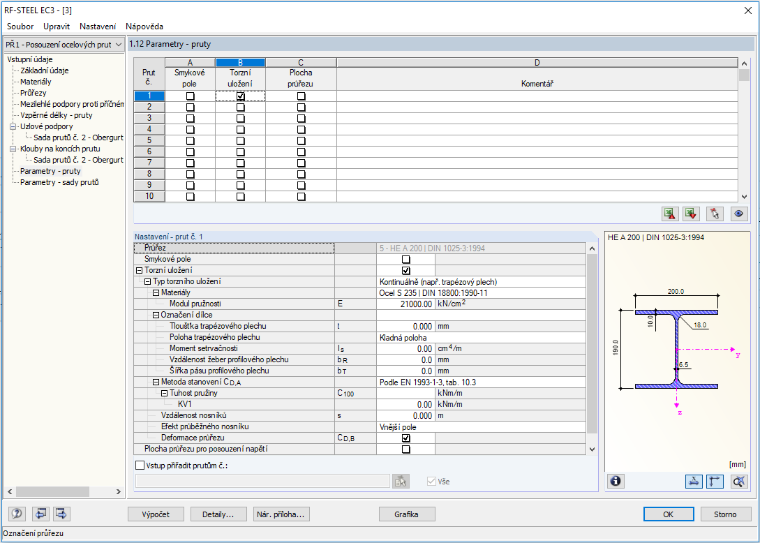Click the Výpočet button
The width and height of the screenshot is (760, 543).
click(156, 514)
